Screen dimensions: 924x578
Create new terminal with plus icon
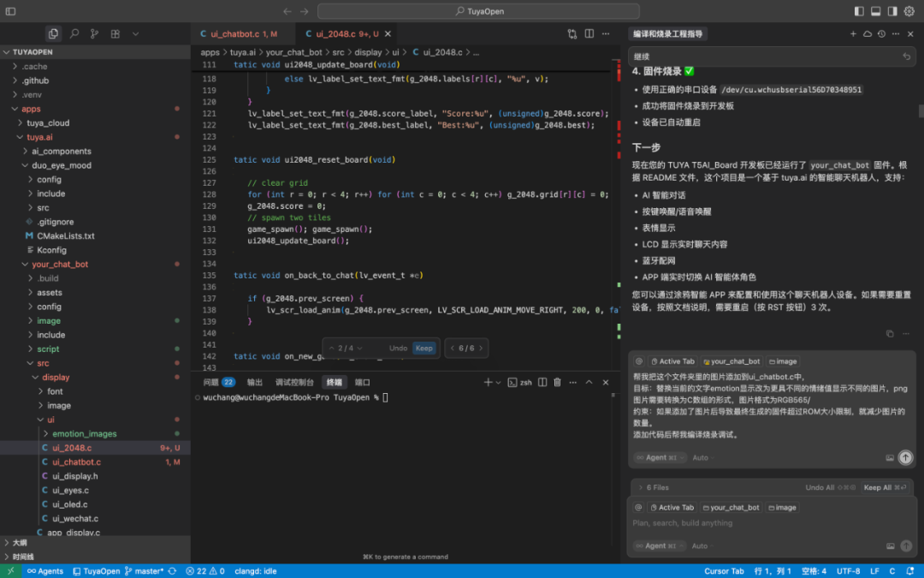pos(488,382)
